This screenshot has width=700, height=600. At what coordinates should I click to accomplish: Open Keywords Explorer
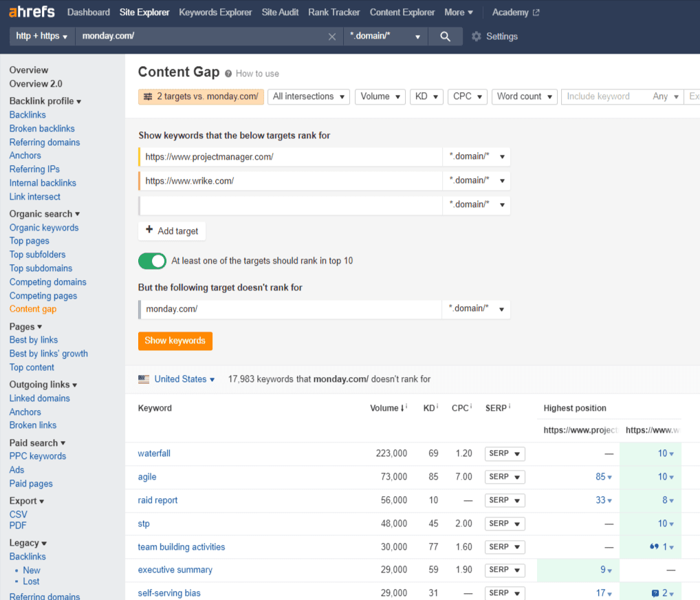click(x=215, y=12)
